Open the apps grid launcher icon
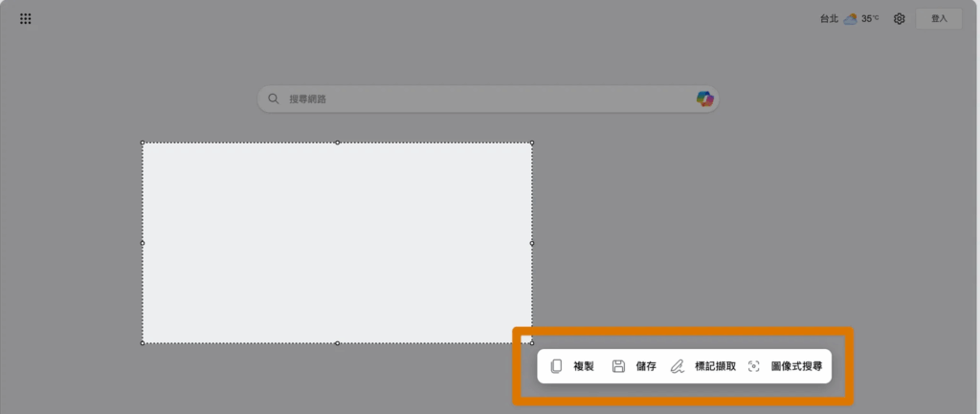 point(26,19)
